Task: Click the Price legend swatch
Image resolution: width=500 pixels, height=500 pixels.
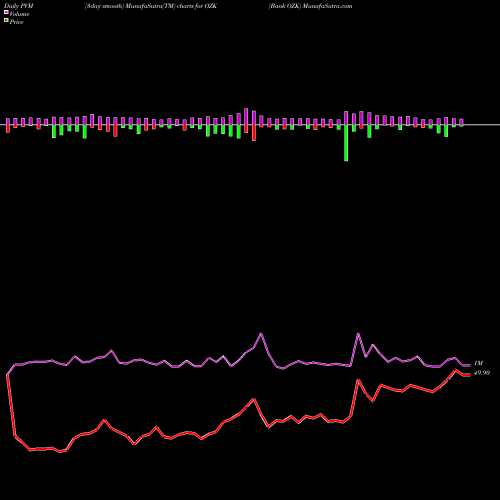Action: coord(6,21)
